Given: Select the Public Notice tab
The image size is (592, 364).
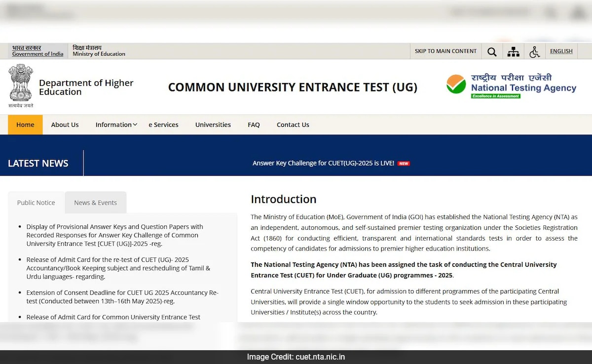Looking at the screenshot, I should [x=36, y=203].
